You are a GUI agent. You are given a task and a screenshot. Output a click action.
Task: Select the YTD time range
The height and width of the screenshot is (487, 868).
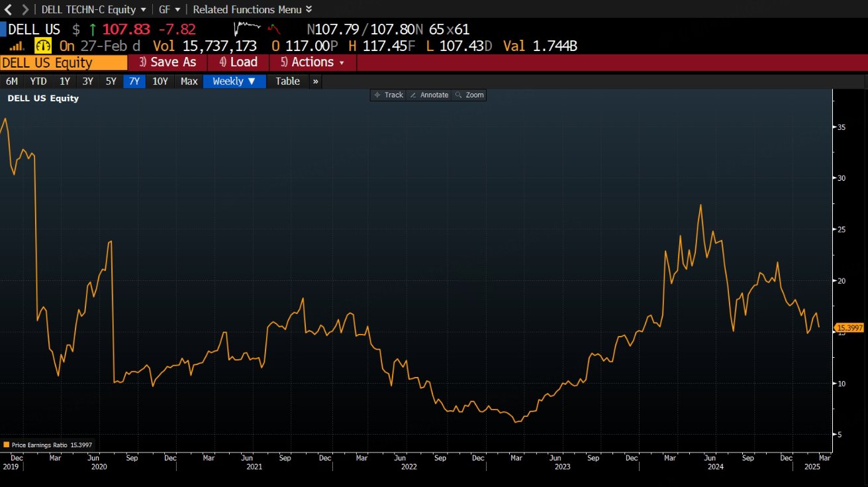click(38, 81)
